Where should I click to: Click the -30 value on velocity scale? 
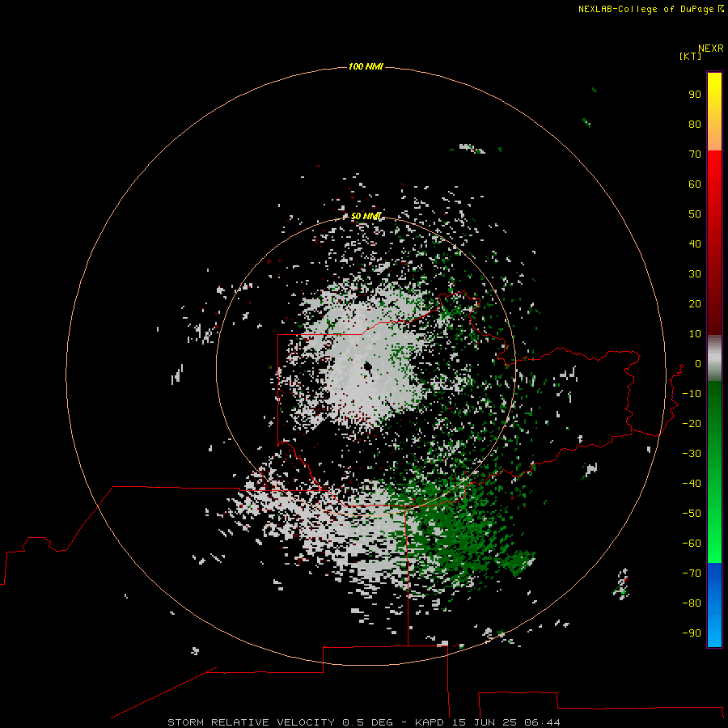click(x=692, y=454)
